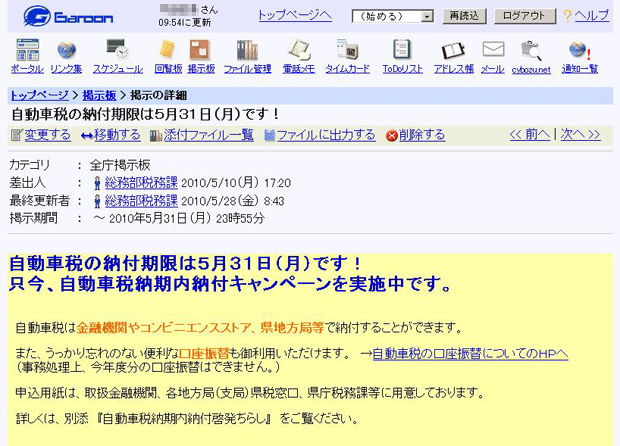Image resolution: width=620 pixels, height=446 pixels.
Task: Open the 通知一覧 notification icon
Action: click(579, 50)
